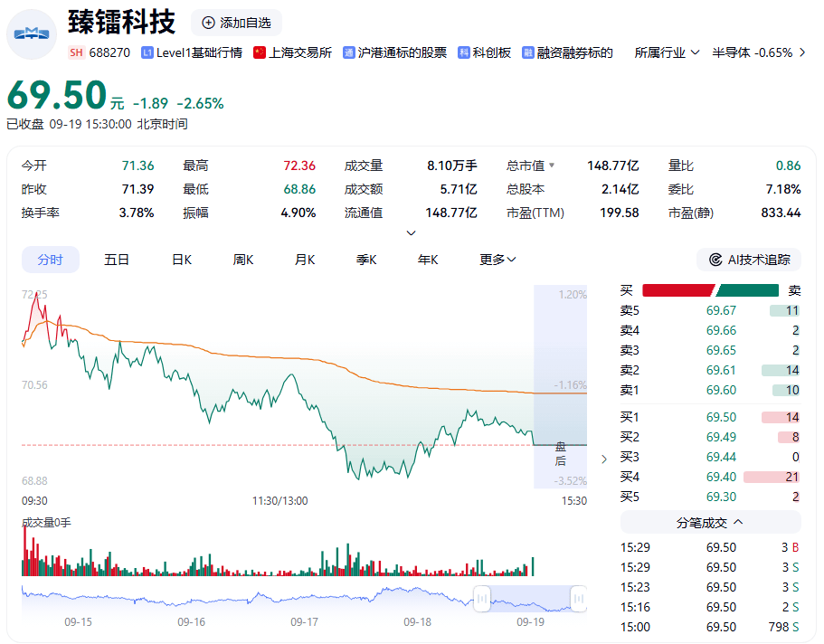Switch to the 五日 tab
This screenshot has width=824, height=644.
[117, 260]
